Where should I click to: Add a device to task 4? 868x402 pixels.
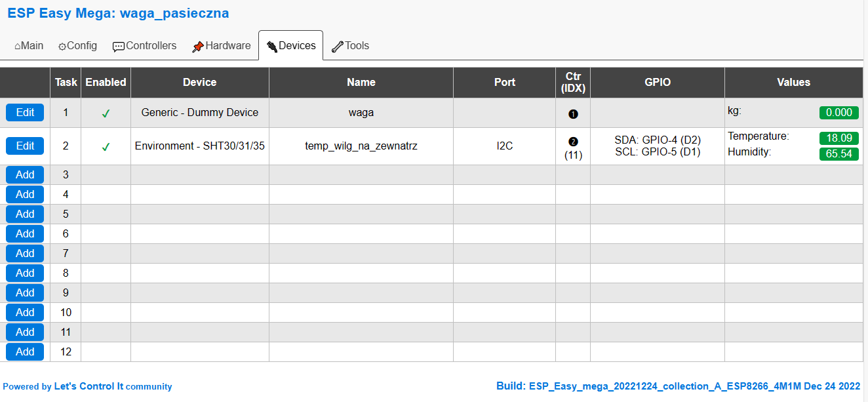25,194
